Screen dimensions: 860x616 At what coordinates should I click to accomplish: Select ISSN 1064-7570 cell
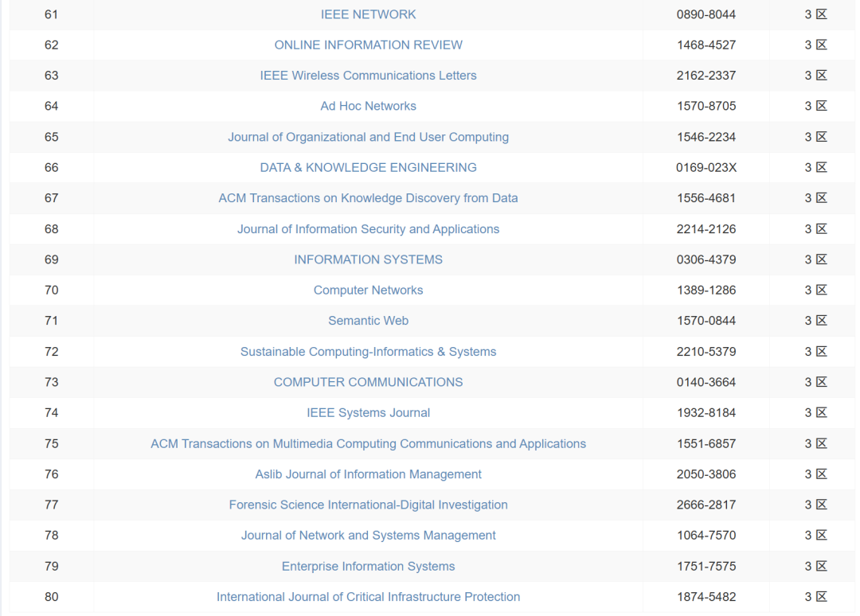click(x=706, y=536)
